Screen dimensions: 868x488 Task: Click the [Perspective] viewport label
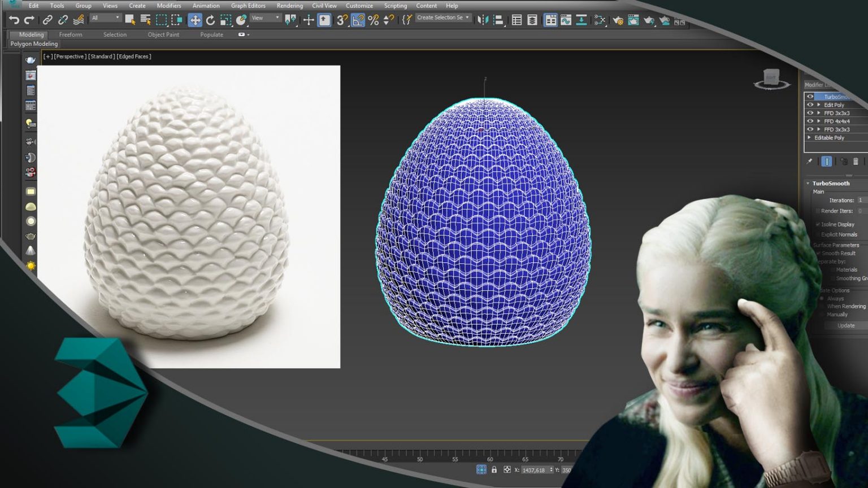[70, 56]
